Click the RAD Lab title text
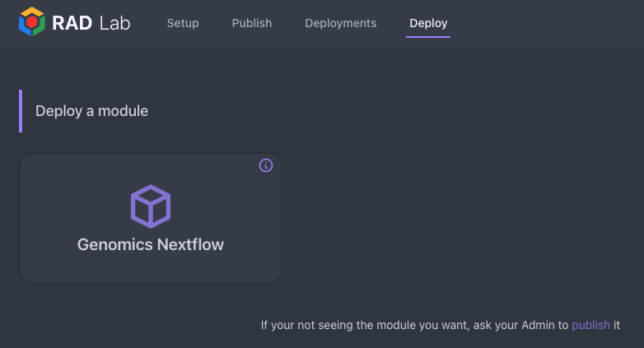 [91, 23]
